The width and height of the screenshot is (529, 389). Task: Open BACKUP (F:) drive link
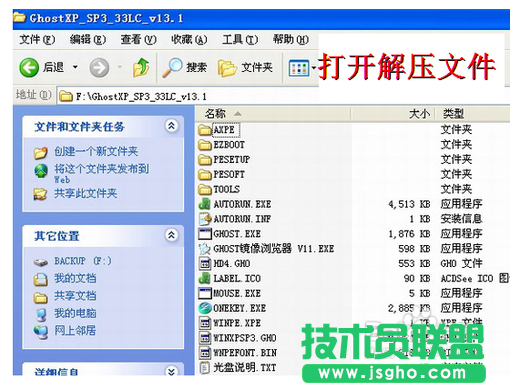[83, 261]
